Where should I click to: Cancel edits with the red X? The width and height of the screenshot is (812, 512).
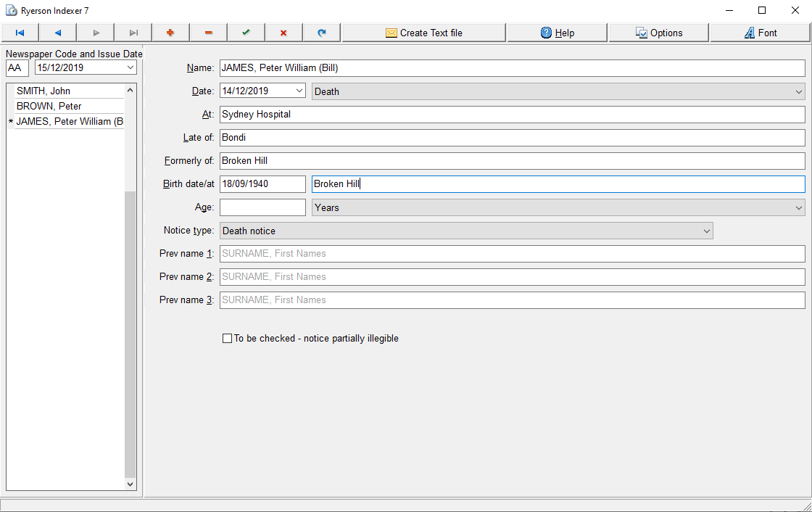tap(283, 33)
